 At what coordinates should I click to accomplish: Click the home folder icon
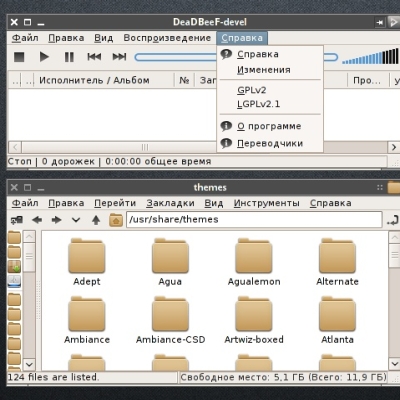(x=116, y=220)
